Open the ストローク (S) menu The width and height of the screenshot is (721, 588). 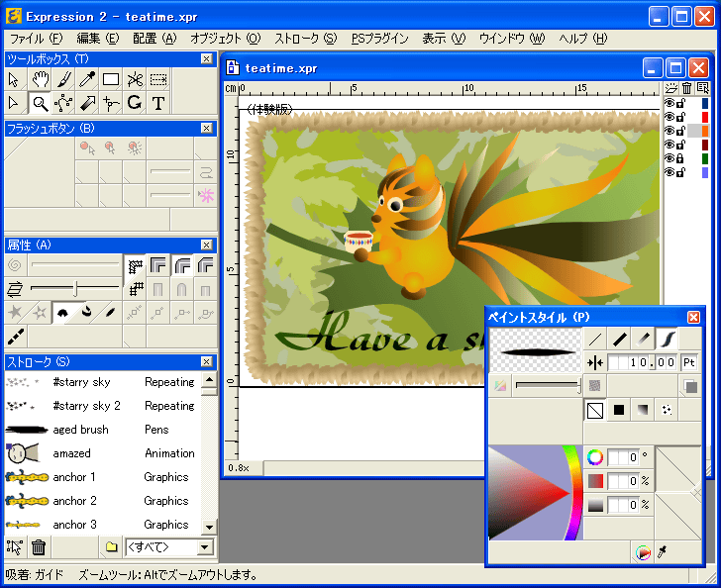click(306, 39)
